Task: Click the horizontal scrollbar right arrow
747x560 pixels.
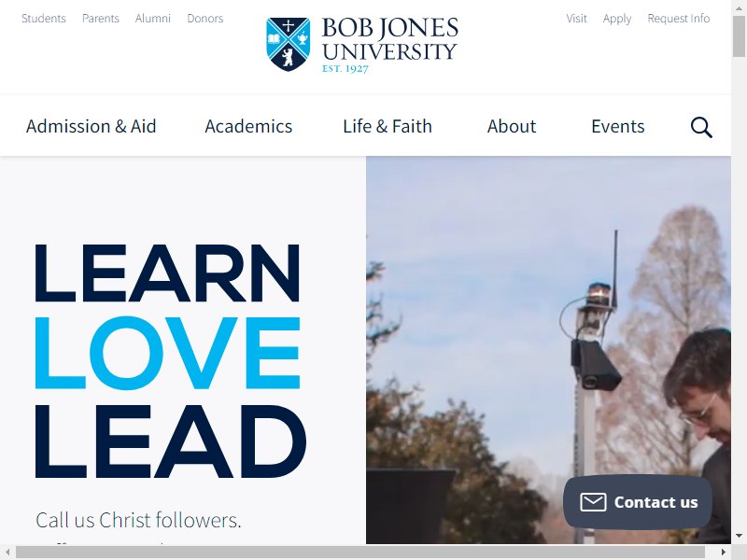Action: [x=723, y=552]
